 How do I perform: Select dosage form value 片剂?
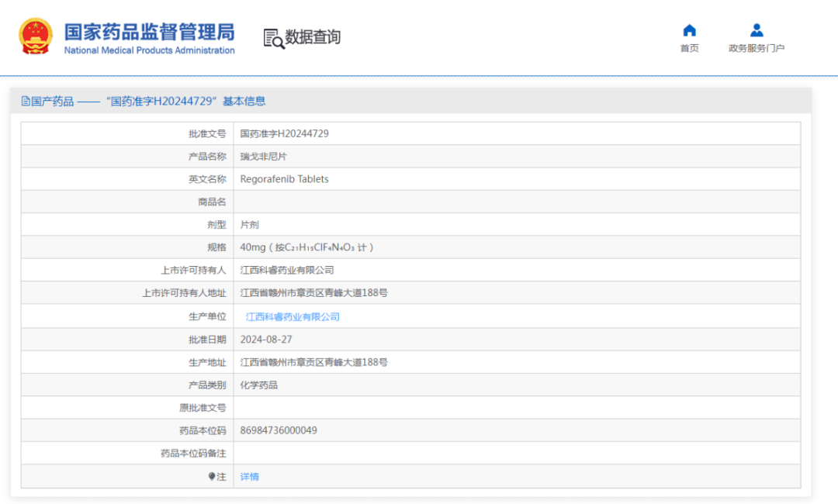coord(250,225)
